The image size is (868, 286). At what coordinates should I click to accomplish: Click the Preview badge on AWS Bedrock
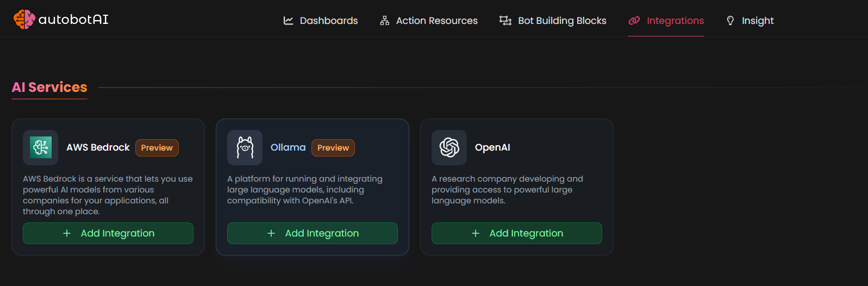(157, 148)
